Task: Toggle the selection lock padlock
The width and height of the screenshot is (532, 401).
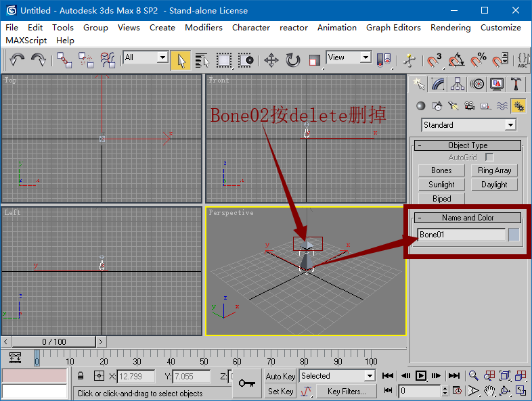Action: (81, 376)
